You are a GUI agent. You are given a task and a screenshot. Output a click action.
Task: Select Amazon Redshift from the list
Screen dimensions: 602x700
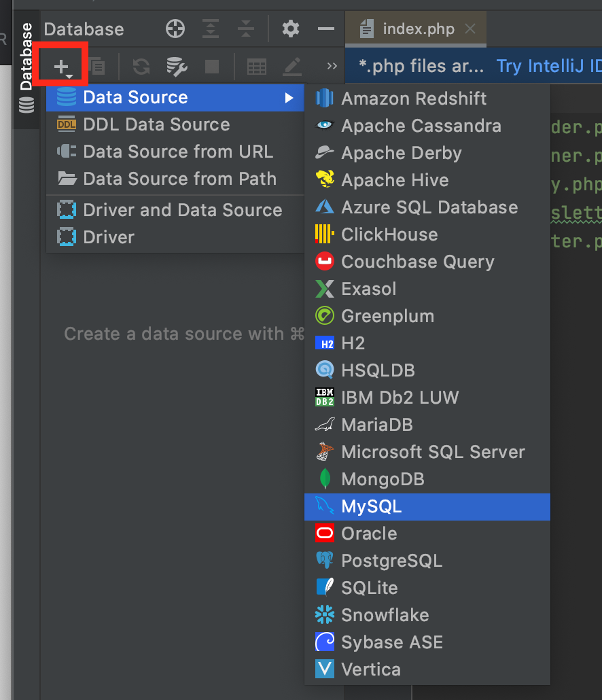click(x=427, y=99)
